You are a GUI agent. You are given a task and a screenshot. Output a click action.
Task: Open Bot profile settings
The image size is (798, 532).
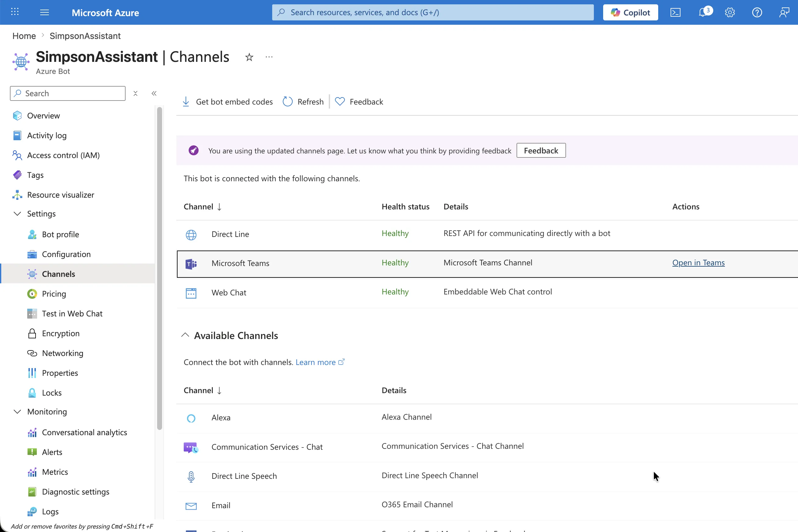[60, 234]
